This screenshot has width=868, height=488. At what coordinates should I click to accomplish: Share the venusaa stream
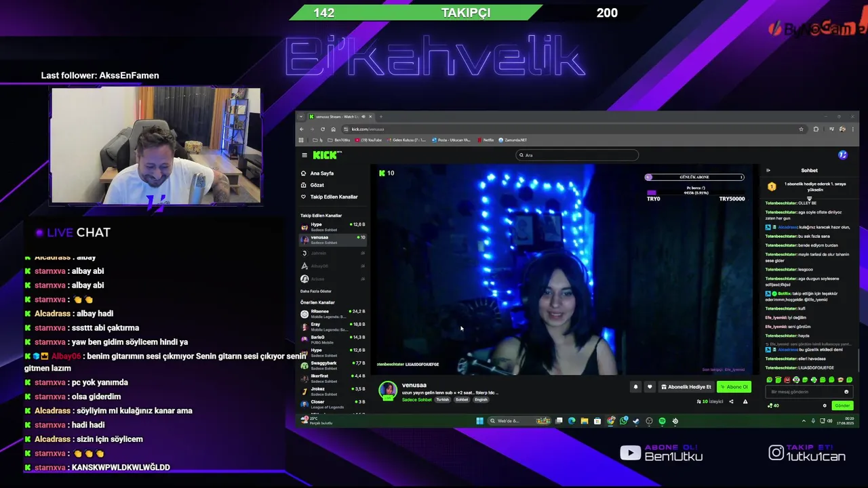tap(731, 401)
